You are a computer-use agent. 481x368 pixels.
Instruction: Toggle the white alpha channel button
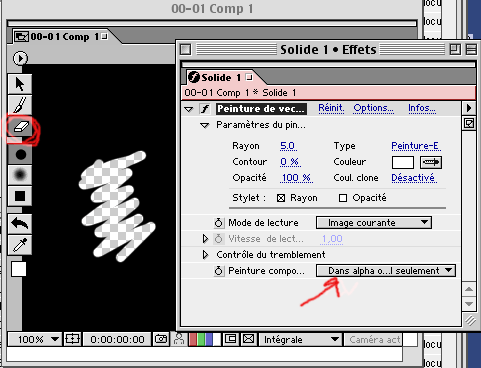point(217,339)
